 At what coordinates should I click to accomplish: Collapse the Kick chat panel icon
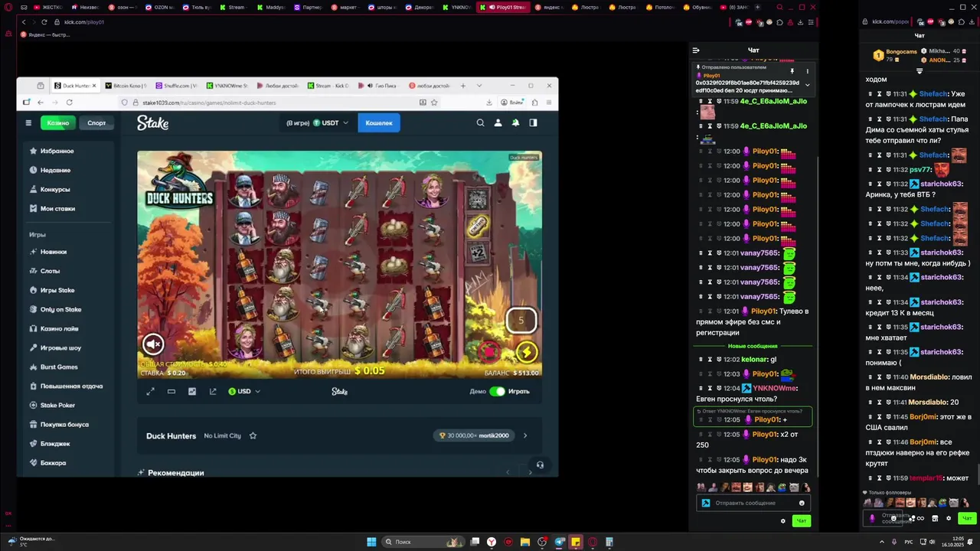click(x=696, y=50)
